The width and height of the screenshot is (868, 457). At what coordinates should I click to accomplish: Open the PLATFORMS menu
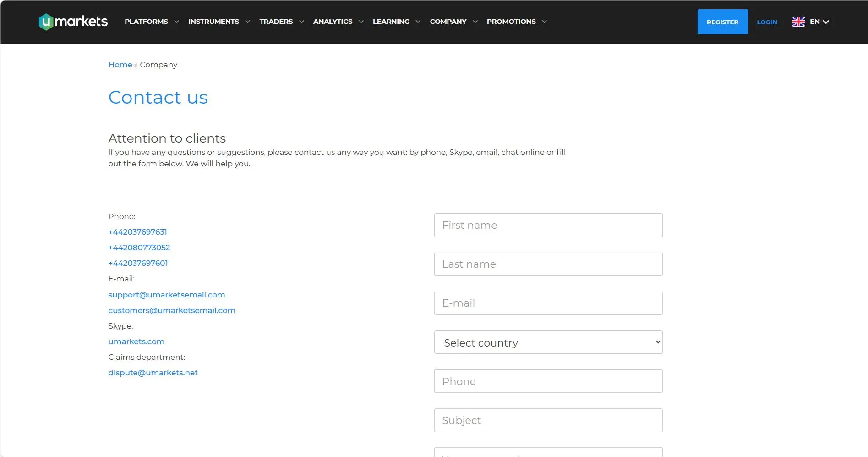pyautogui.click(x=146, y=22)
